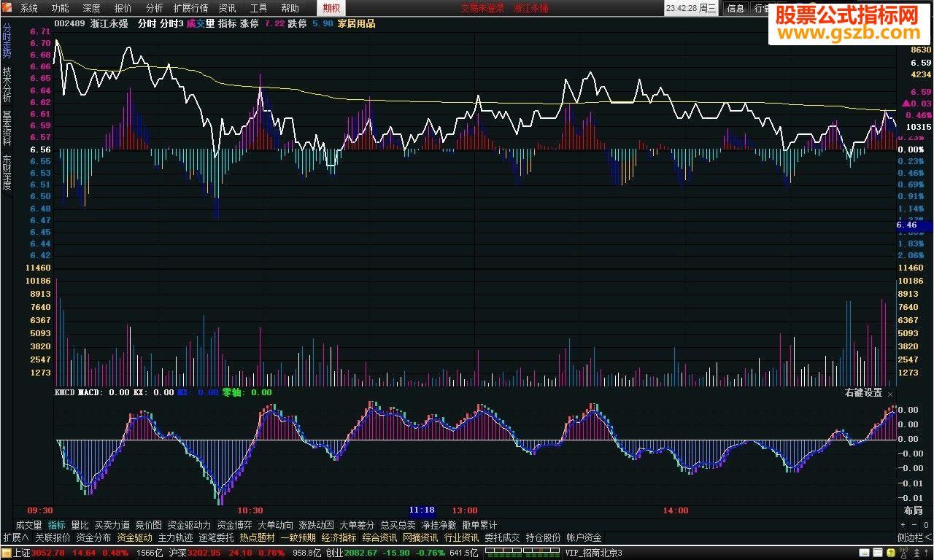The image size is (934, 560).
Task: Open the 分析 menu
Action: tap(154, 8)
